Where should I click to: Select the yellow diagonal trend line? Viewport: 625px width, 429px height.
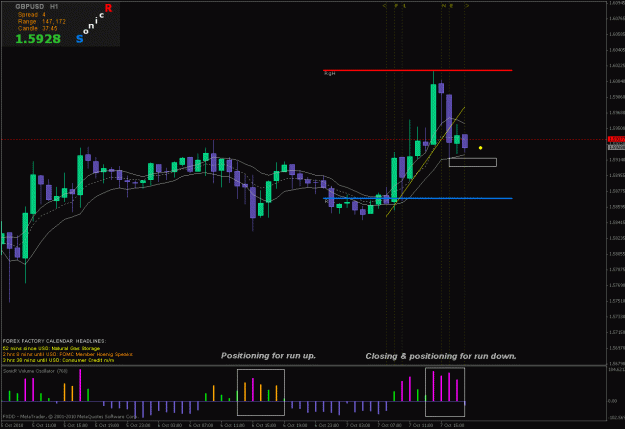425,161
